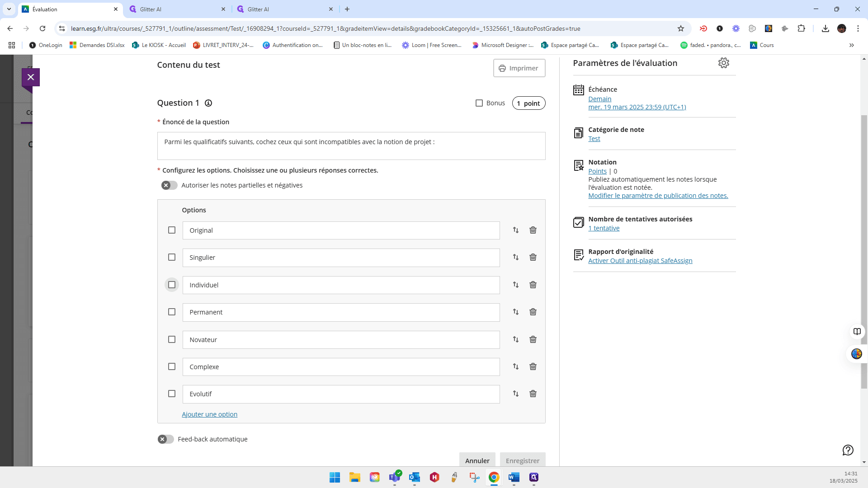Open the 1 point value selector

point(528,103)
